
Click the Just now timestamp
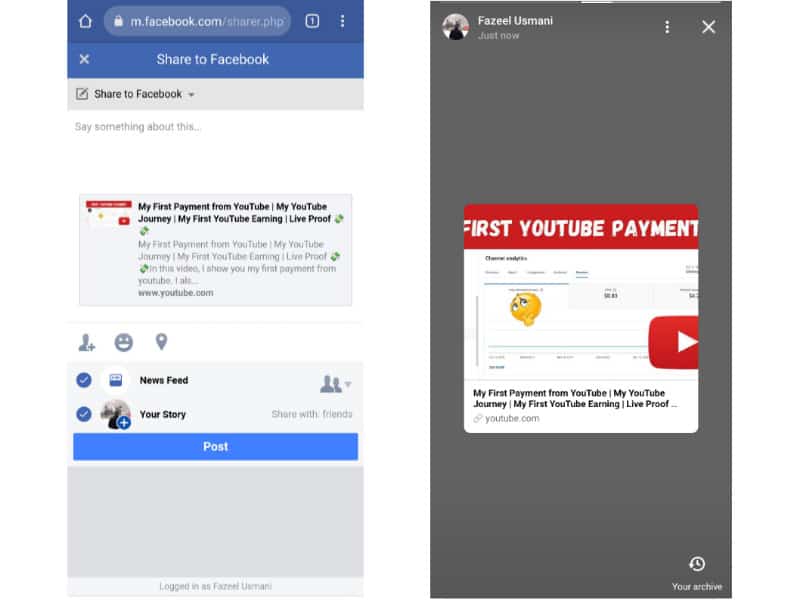click(498, 36)
